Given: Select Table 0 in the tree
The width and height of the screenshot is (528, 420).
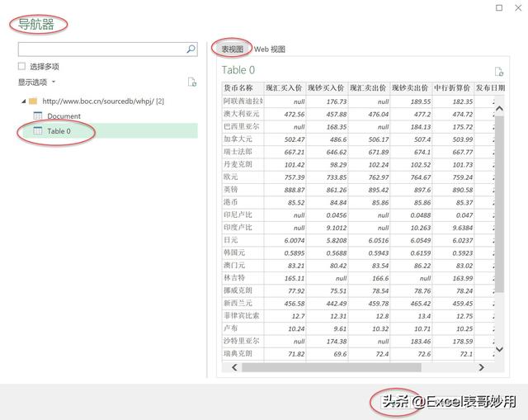Looking at the screenshot, I should (59, 131).
